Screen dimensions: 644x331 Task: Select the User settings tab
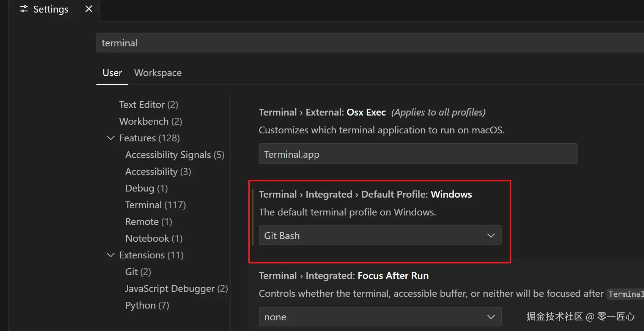tap(112, 73)
